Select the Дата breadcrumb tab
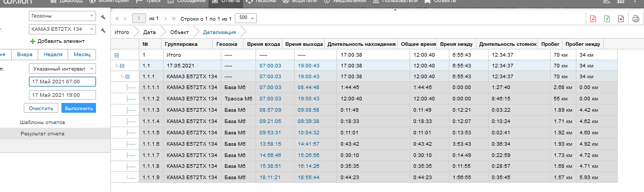This screenshot has height=192, width=644. 150,32
